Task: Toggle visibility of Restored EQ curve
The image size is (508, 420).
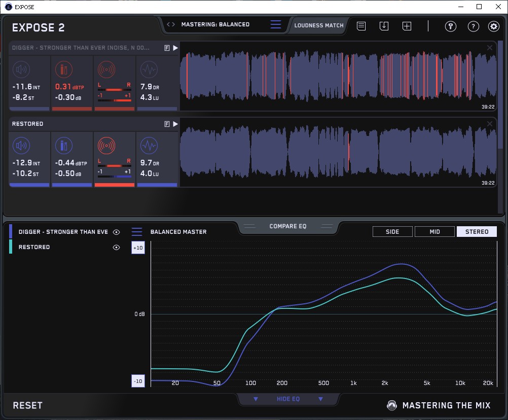Action: coord(116,247)
